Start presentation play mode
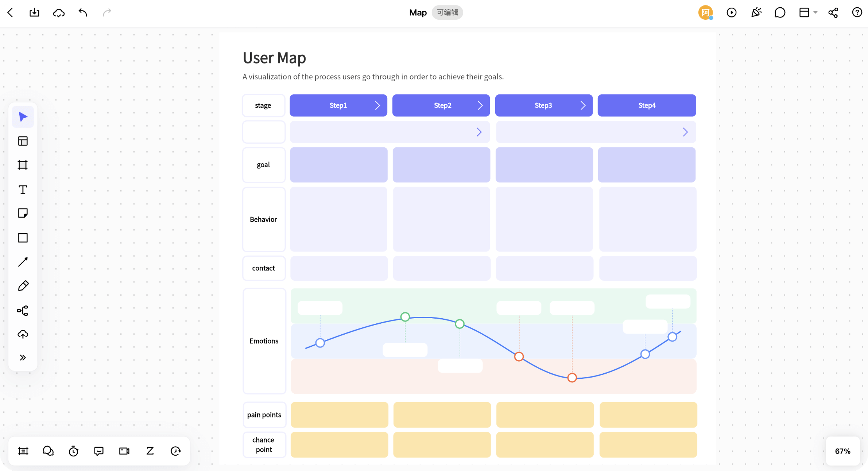The image size is (868, 471). coord(731,12)
